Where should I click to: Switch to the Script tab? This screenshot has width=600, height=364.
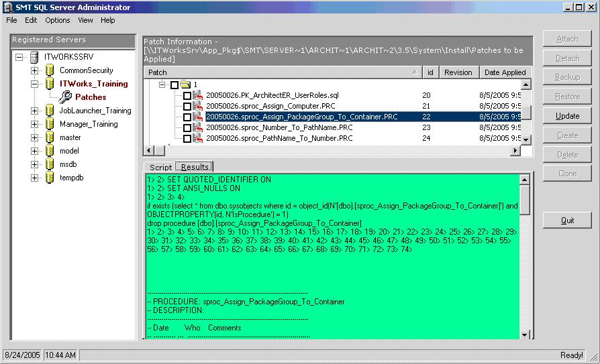coord(160,167)
